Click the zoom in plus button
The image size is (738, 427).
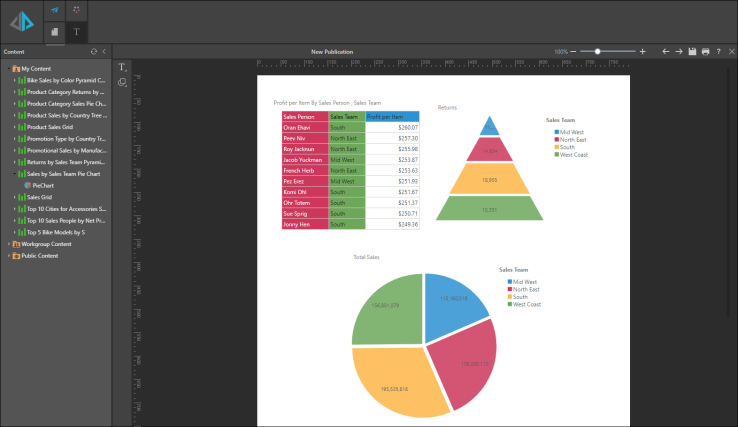pyautogui.click(x=642, y=51)
